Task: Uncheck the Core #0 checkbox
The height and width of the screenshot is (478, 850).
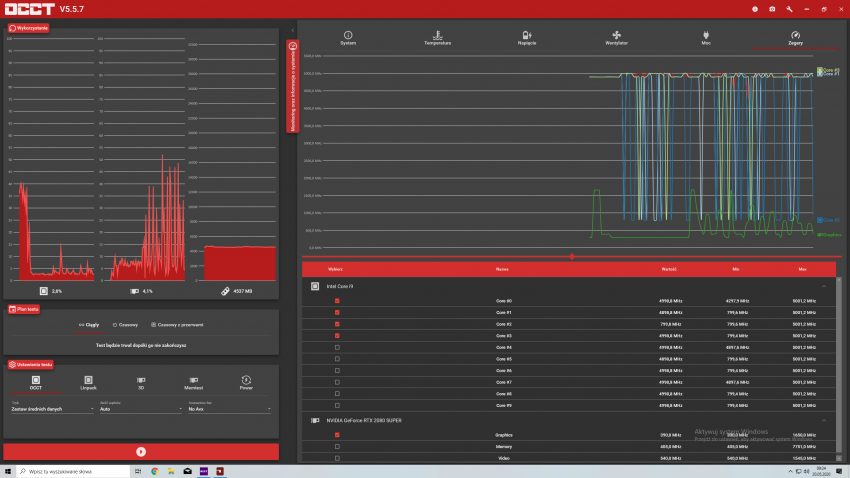Action: (x=337, y=301)
